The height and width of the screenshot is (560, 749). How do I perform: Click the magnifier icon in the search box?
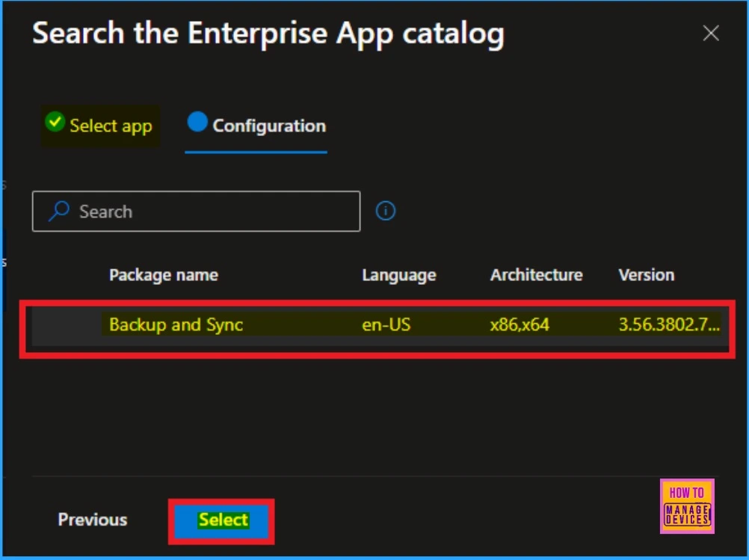point(59,211)
